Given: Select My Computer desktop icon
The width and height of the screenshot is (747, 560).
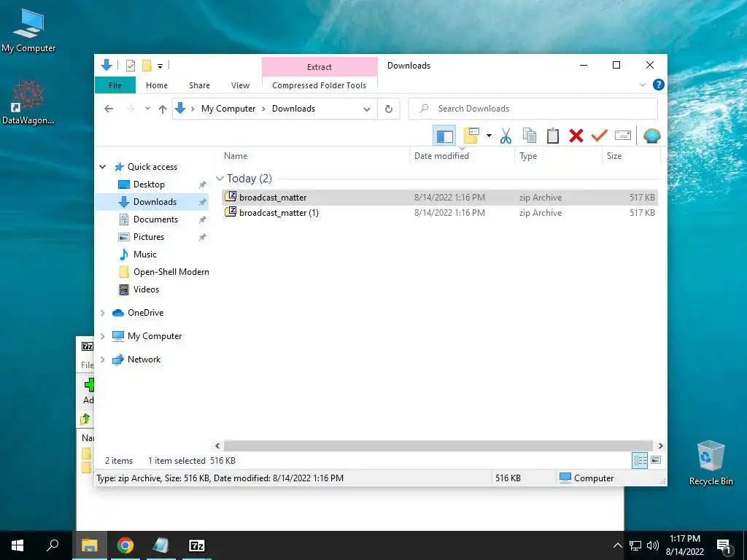Looking at the screenshot, I should pyautogui.click(x=28, y=30).
